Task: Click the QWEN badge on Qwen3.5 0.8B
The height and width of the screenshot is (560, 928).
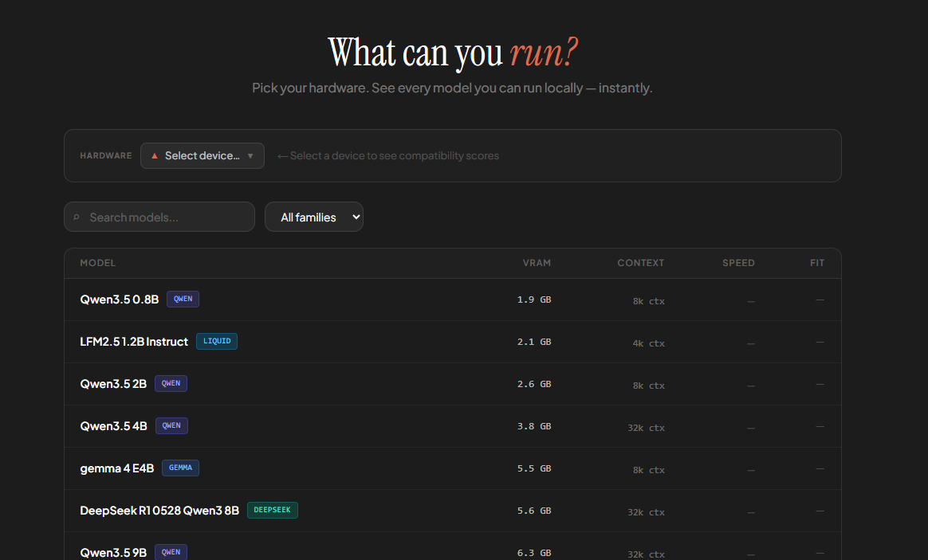Action: pyautogui.click(x=183, y=300)
